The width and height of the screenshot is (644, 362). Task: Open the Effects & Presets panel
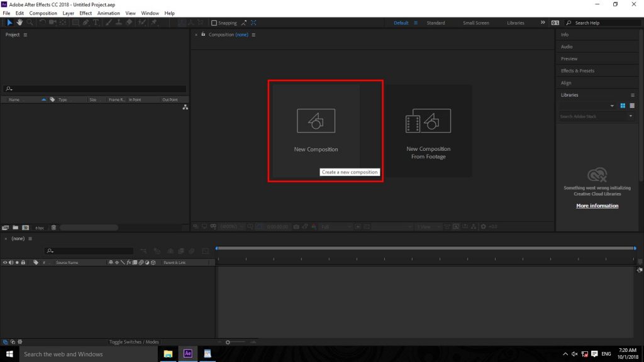pyautogui.click(x=577, y=70)
